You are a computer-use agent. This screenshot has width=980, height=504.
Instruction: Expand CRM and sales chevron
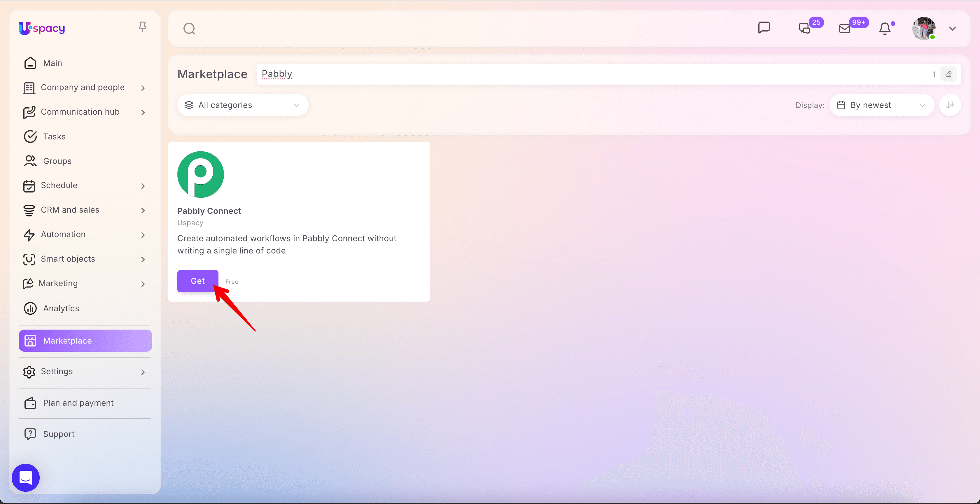pyautogui.click(x=143, y=210)
